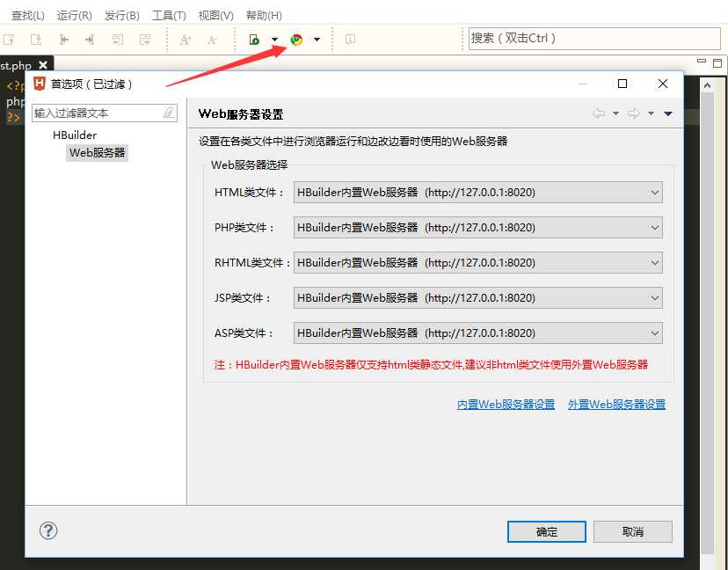Open the 查找(L) menu
This screenshot has width=728, height=570.
(x=27, y=15)
